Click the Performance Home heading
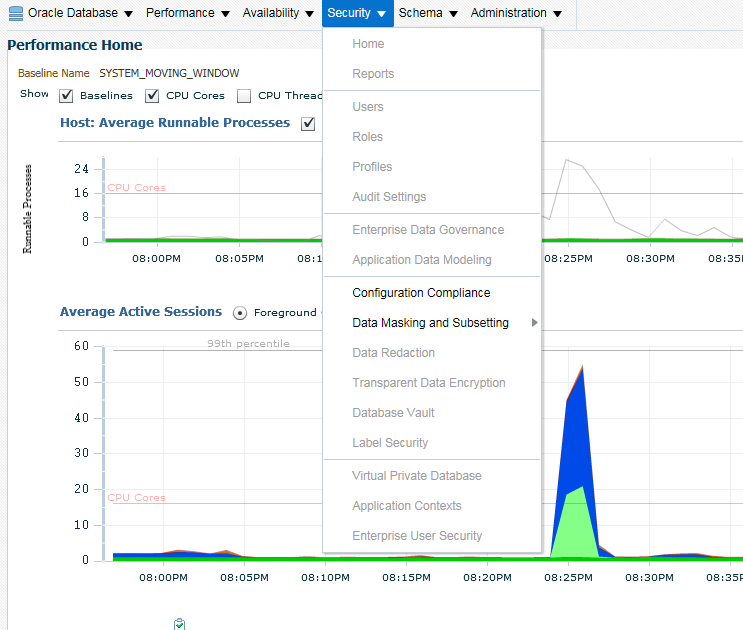Screen dimensions: 743x630 [75, 45]
